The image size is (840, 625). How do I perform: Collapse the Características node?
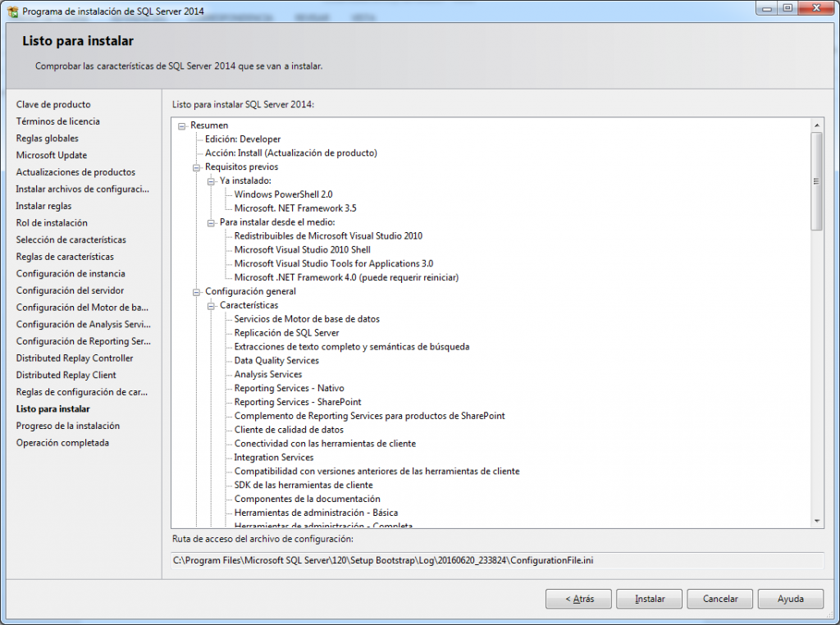211,306
